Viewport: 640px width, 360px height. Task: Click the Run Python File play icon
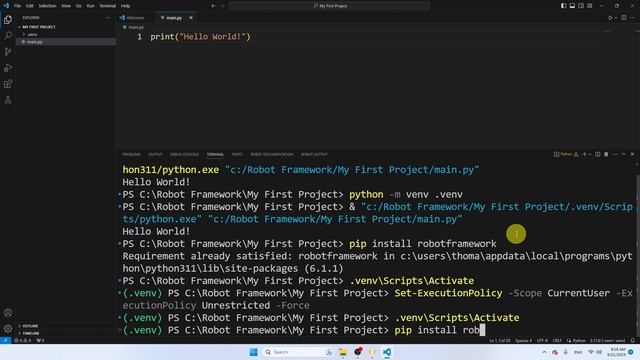point(610,18)
